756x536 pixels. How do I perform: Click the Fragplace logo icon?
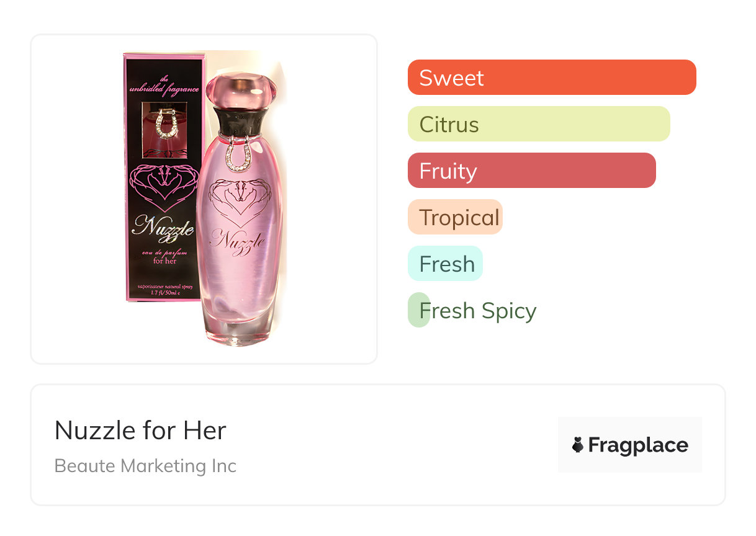coord(578,445)
